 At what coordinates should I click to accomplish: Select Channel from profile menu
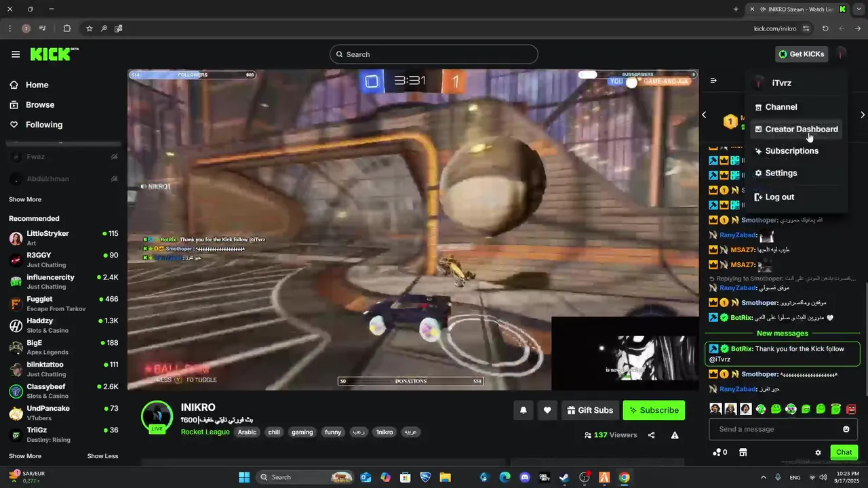pyautogui.click(x=781, y=107)
